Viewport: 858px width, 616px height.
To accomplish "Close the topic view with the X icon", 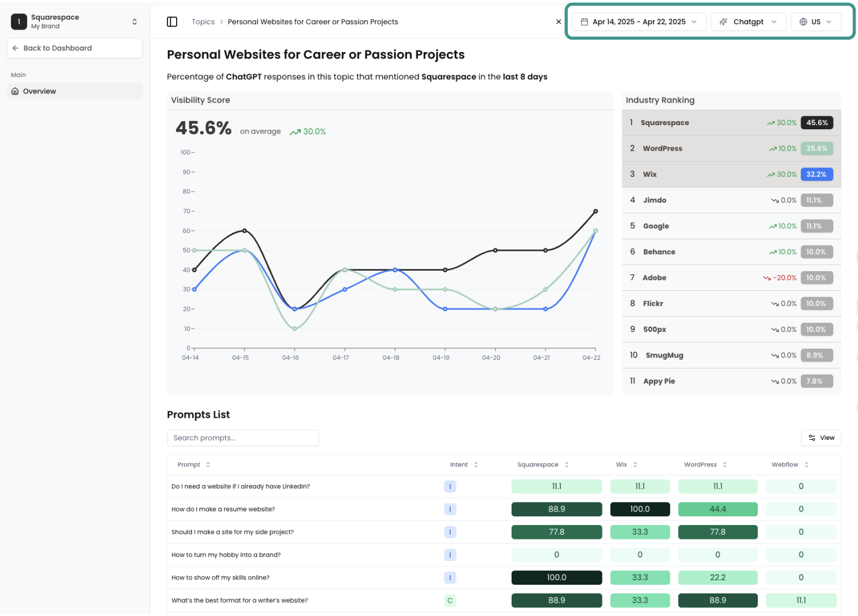I will pos(558,21).
